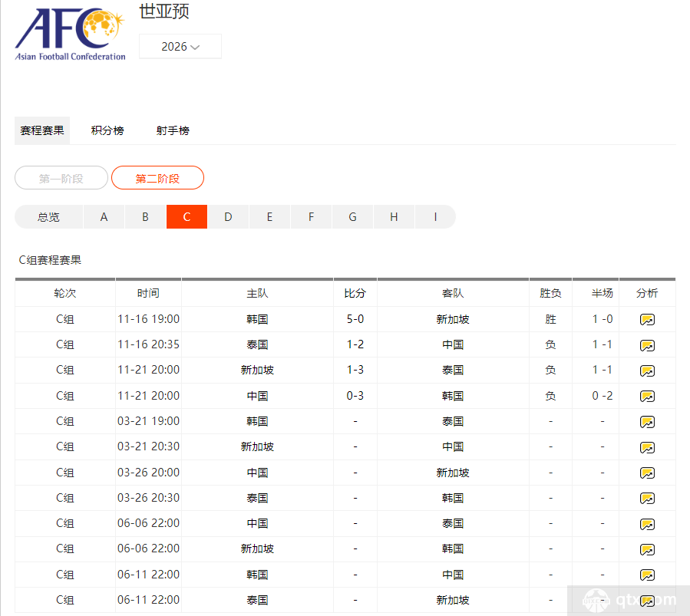Viewport: 690px width, 616px height.
Task: Open the 2026 season dropdown
Action: pos(180,46)
